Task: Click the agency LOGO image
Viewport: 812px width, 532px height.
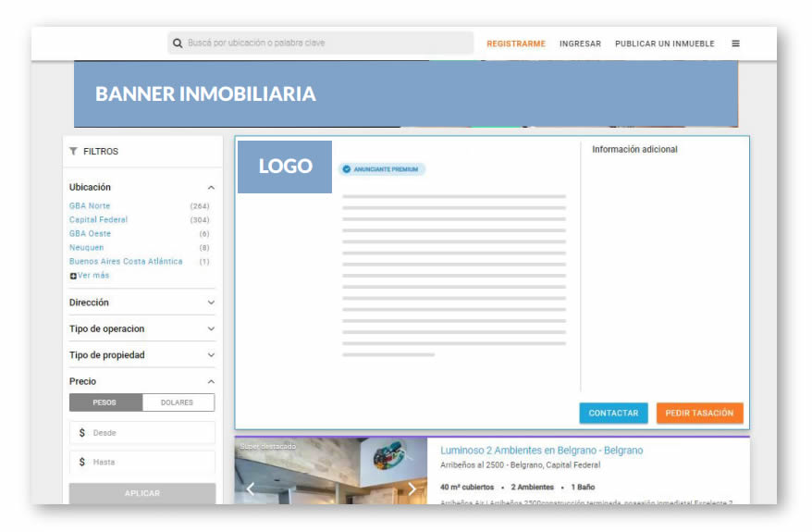Action: (285, 167)
